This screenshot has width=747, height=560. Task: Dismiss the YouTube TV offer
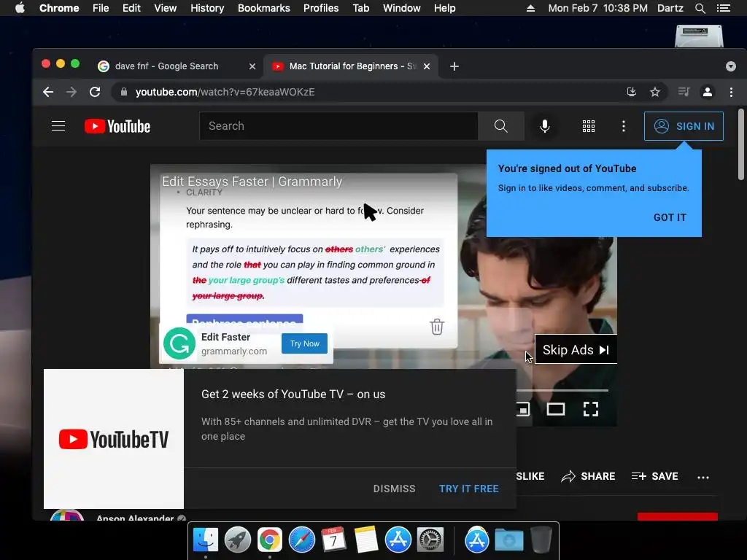(x=395, y=489)
